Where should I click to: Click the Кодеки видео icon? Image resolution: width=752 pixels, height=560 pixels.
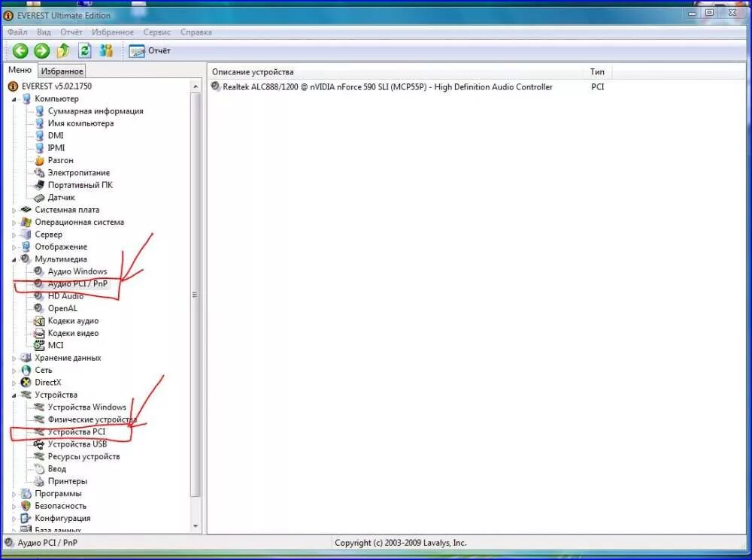39,333
